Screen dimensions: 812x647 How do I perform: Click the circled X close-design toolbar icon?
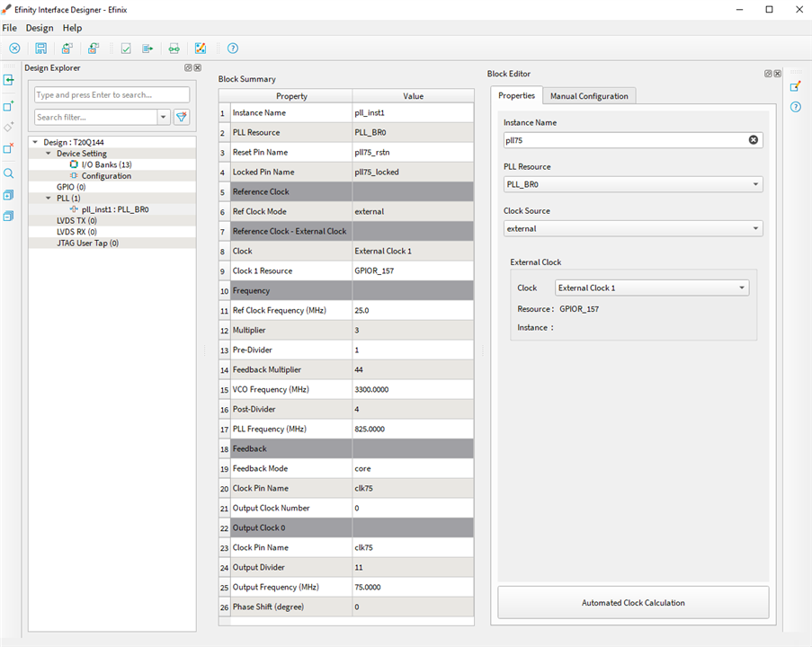(x=14, y=49)
